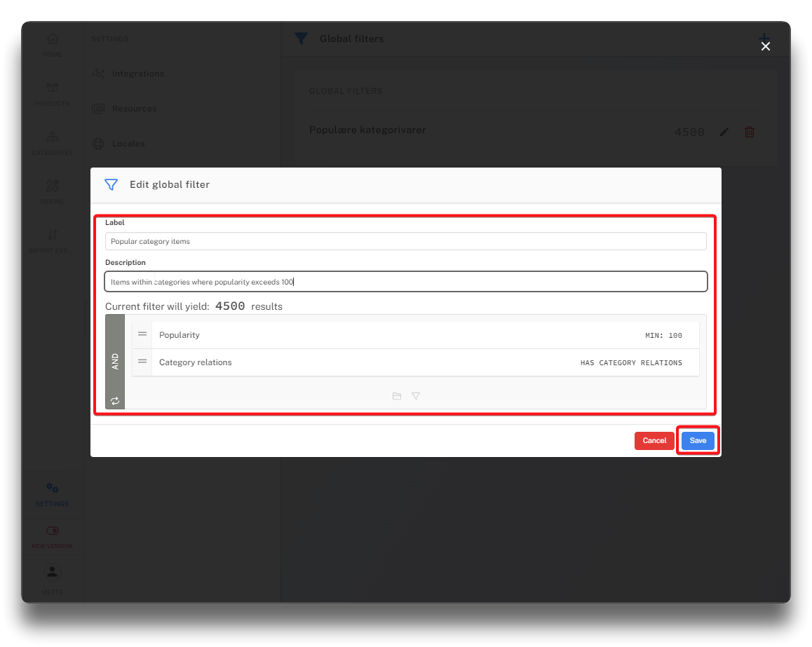Grab the Popularity row drag handle
Image resolution: width=812 pixels, height=647 pixels.
(142, 334)
